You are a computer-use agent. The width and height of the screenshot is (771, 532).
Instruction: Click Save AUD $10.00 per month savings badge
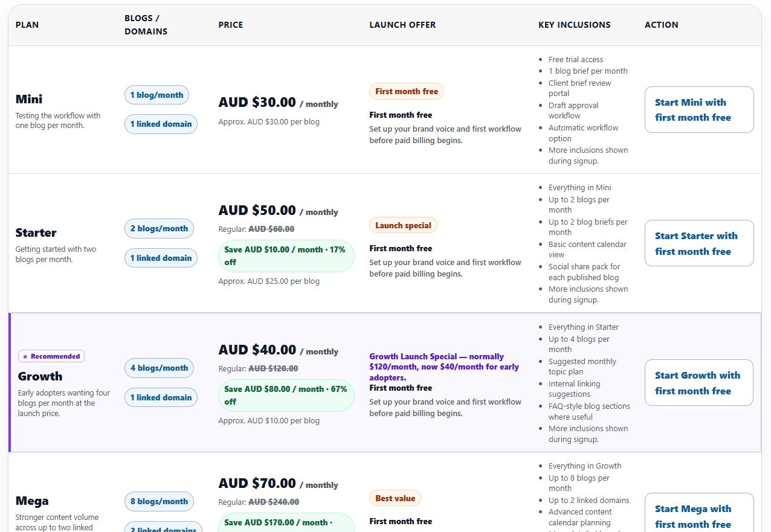[x=286, y=255]
